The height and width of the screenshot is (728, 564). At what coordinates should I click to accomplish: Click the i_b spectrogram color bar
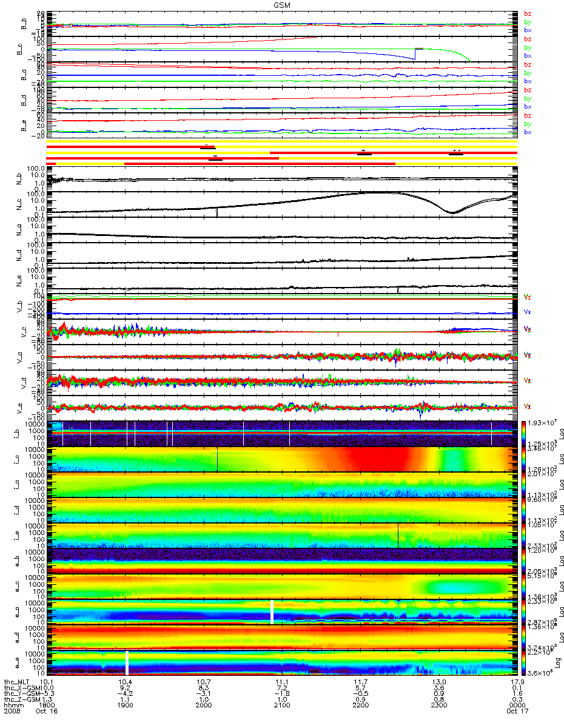tap(525, 433)
